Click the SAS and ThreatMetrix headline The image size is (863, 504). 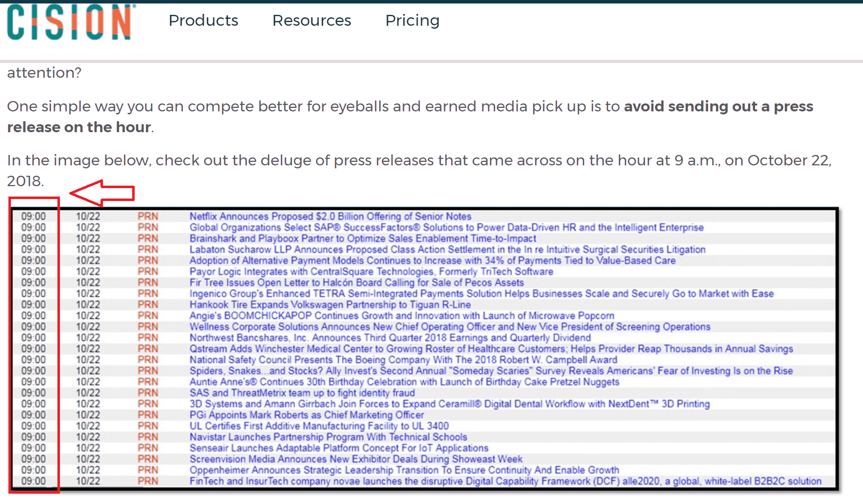[302, 393]
